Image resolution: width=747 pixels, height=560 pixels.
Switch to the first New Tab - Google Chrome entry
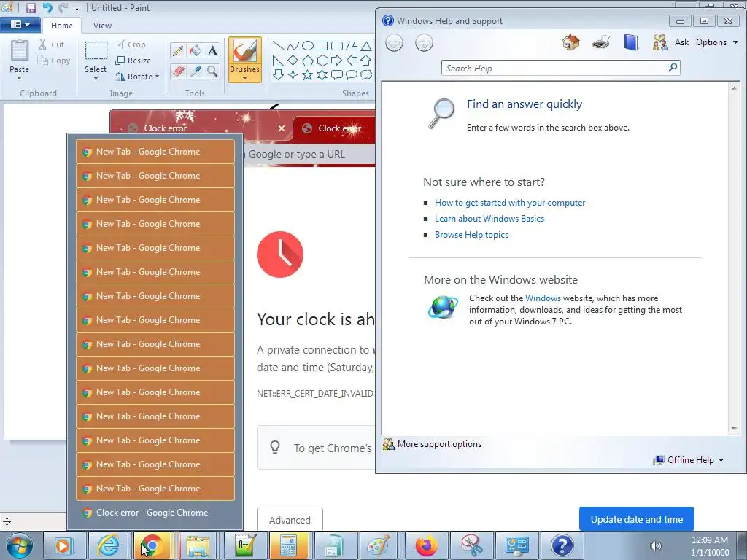pyautogui.click(x=155, y=152)
